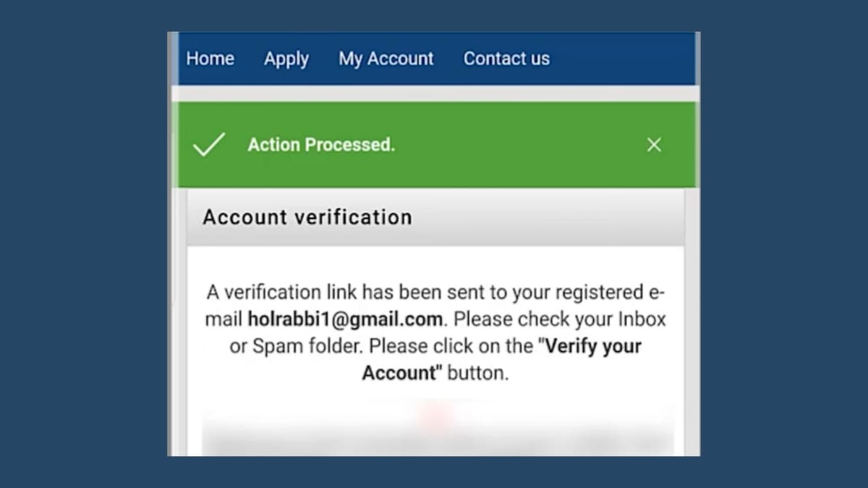Dismiss the Action Processed banner
The height and width of the screenshot is (488, 868).
pos(654,145)
